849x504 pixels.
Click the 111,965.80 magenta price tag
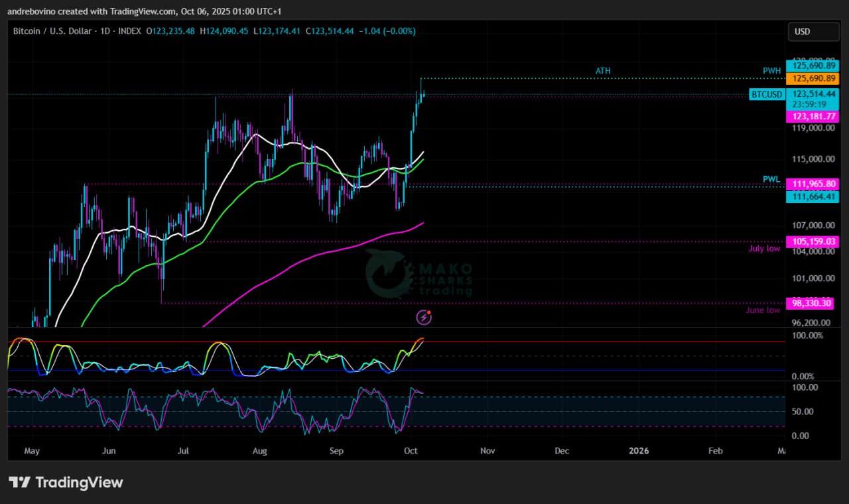pyautogui.click(x=812, y=184)
